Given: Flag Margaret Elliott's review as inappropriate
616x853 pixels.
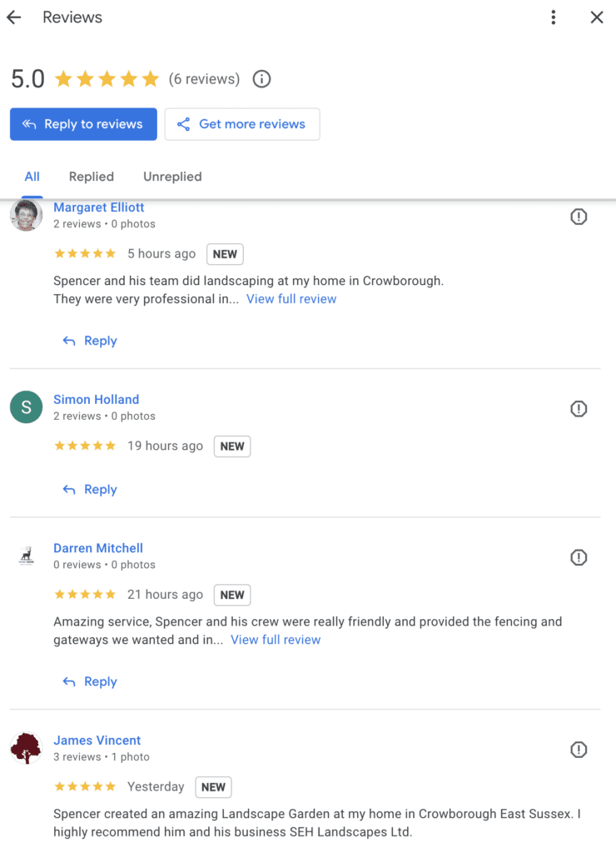Looking at the screenshot, I should [579, 217].
